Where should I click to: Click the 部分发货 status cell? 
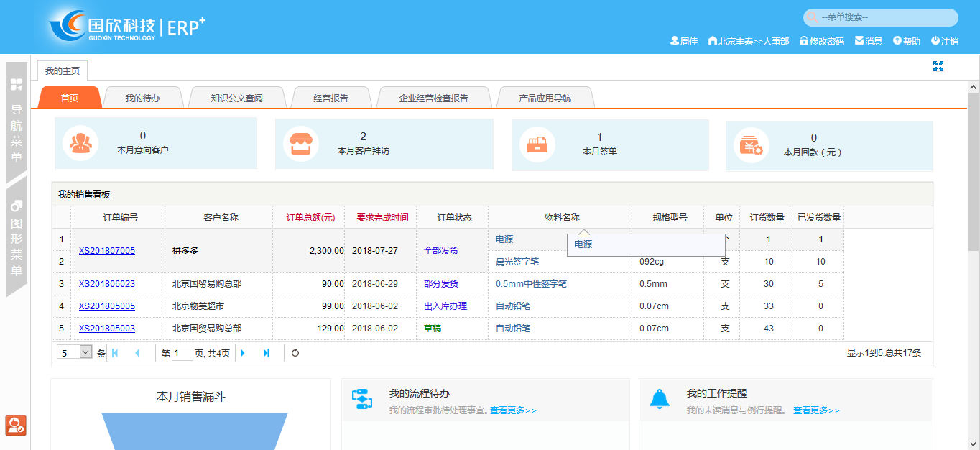[x=452, y=284]
